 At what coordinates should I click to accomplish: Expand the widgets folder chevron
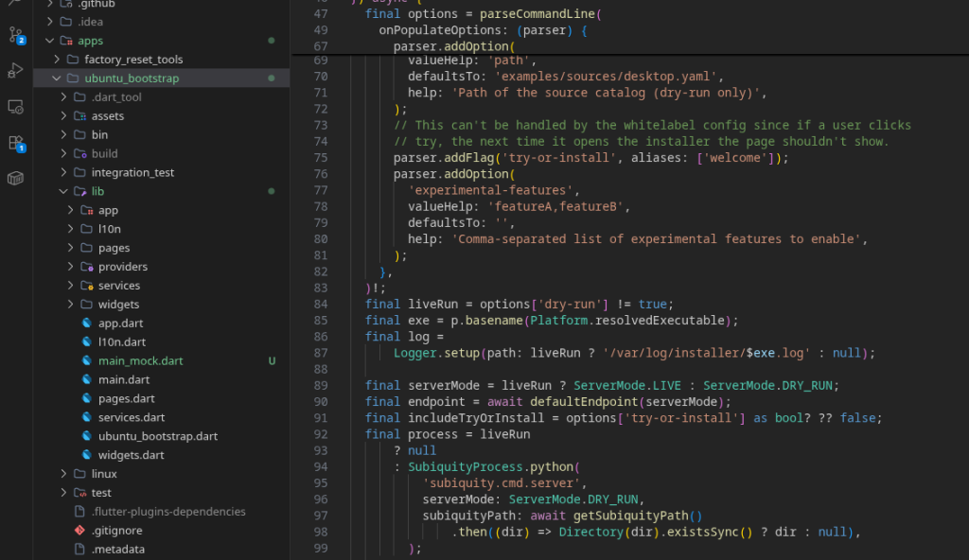[x=70, y=304]
